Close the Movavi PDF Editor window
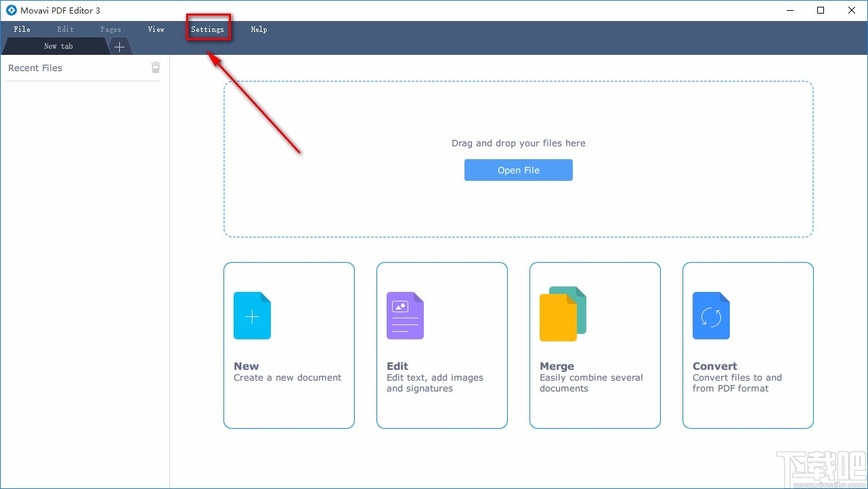The width and height of the screenshot is (868, 489). click(852, 10)
